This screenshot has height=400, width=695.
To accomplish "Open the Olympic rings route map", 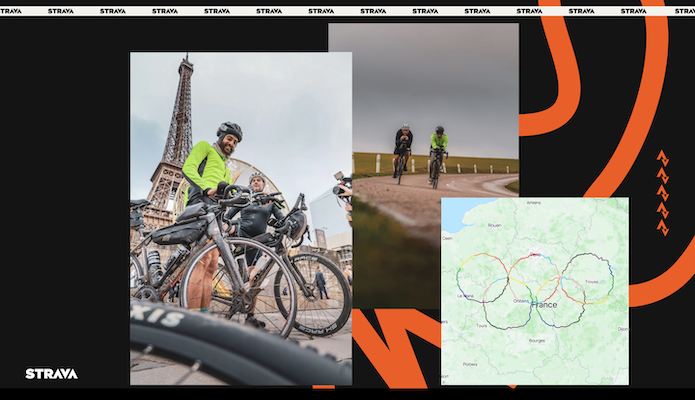I will [x=535, y=290].
